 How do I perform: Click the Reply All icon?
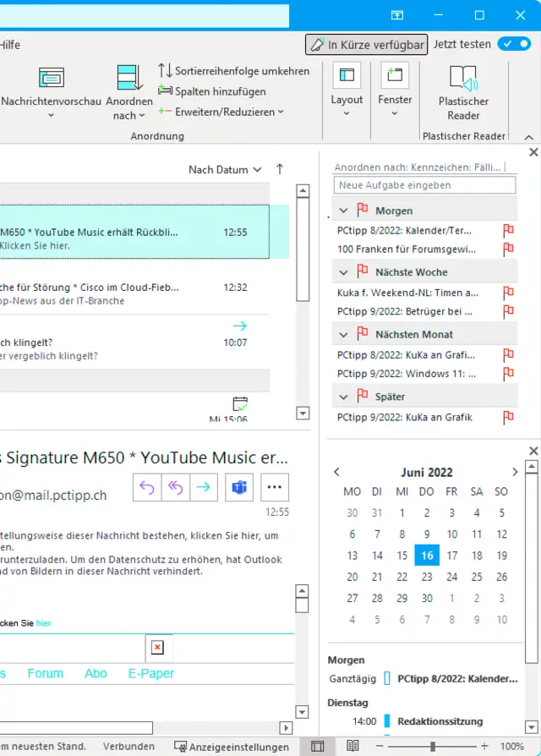tap(175, 487)
